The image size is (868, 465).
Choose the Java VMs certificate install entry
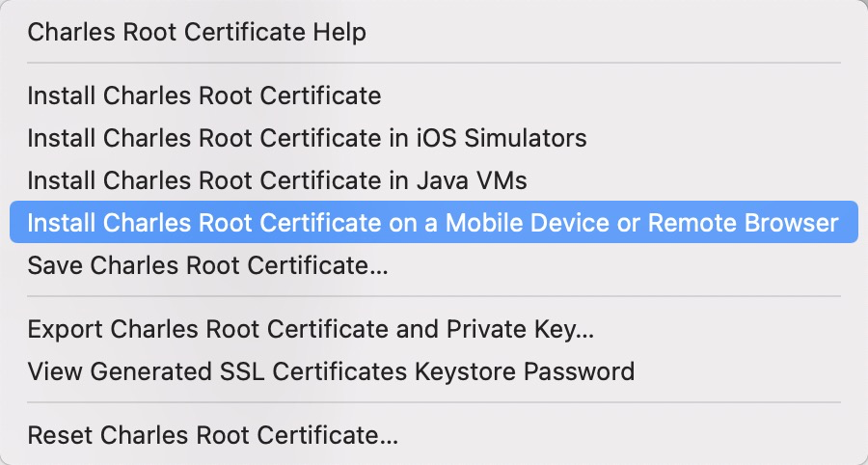point(277,180)
